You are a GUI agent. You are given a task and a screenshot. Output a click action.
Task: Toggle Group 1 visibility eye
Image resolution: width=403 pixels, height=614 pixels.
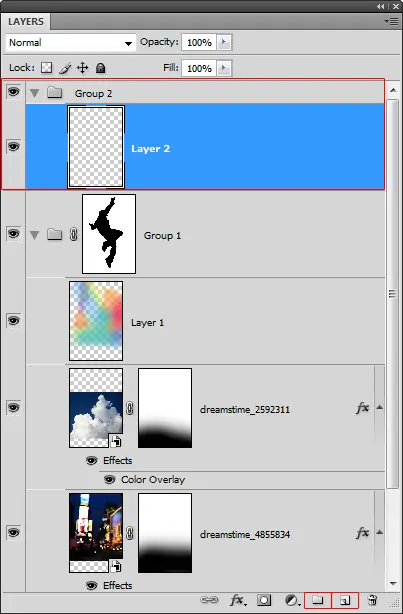[x=13, y=234]
